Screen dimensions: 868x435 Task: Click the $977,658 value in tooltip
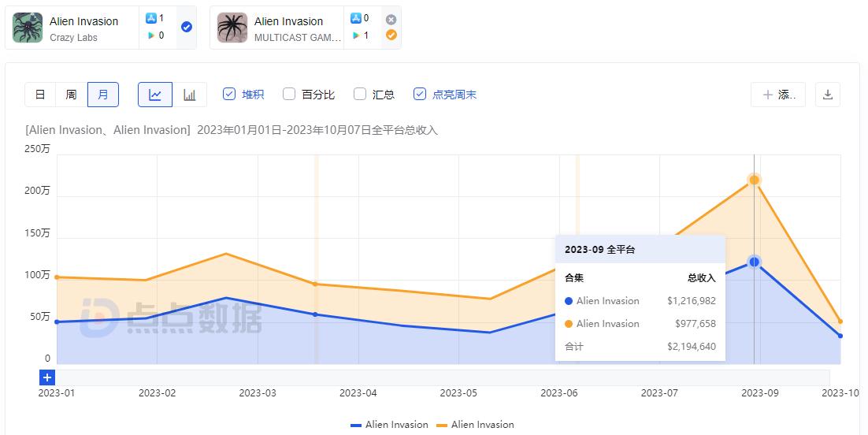pos(696,324)
